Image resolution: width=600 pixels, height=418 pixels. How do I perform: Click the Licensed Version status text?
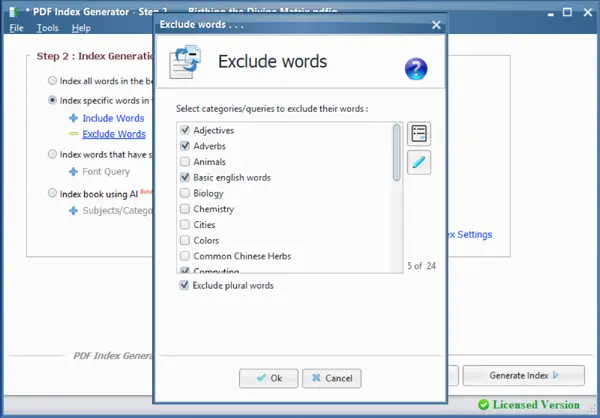click(536, 405)
